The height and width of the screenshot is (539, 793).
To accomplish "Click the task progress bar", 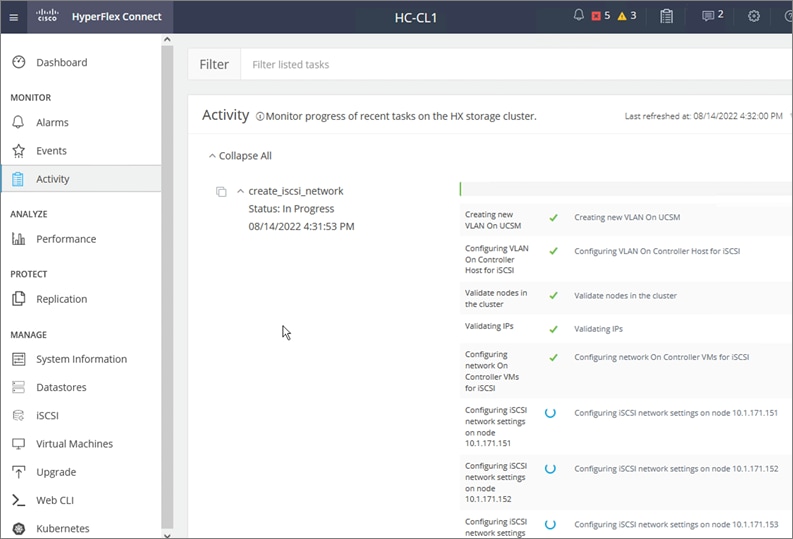I will (x=625, y=189).
